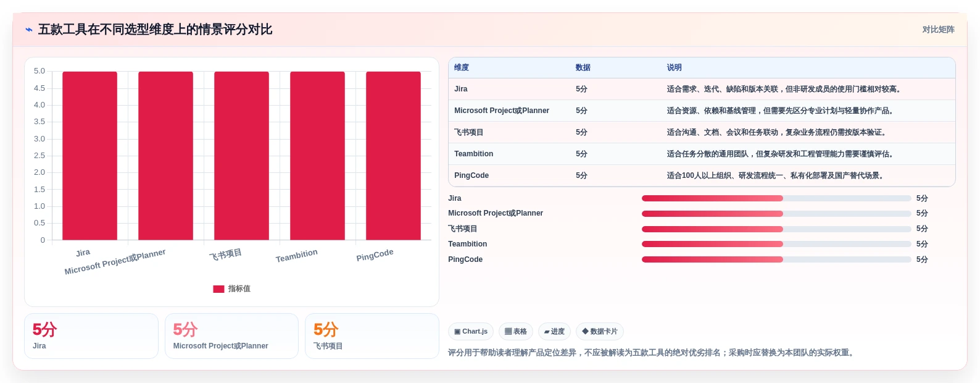The width and height of the screenshot is (980, 383).
Task: Click the Jira progress bar
Action: (x=776, y=198)
